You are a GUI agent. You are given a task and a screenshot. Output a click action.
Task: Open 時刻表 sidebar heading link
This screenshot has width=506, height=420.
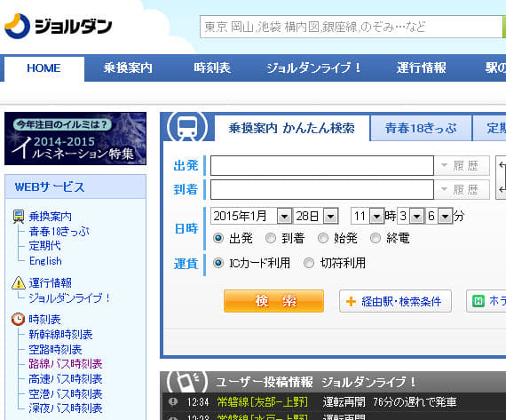(x=44, y=320)
